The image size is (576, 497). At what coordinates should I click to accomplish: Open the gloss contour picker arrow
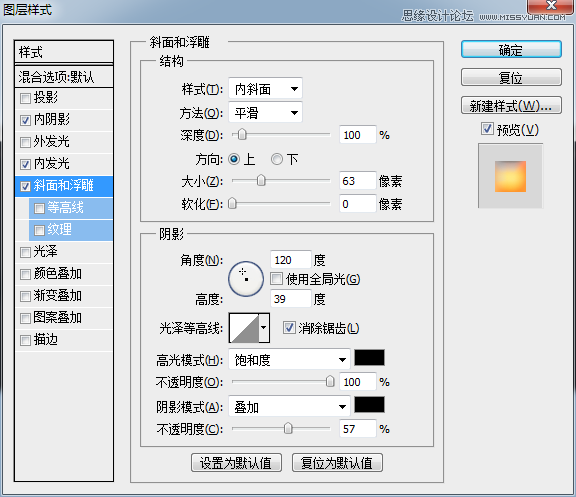tap(264, 328)
